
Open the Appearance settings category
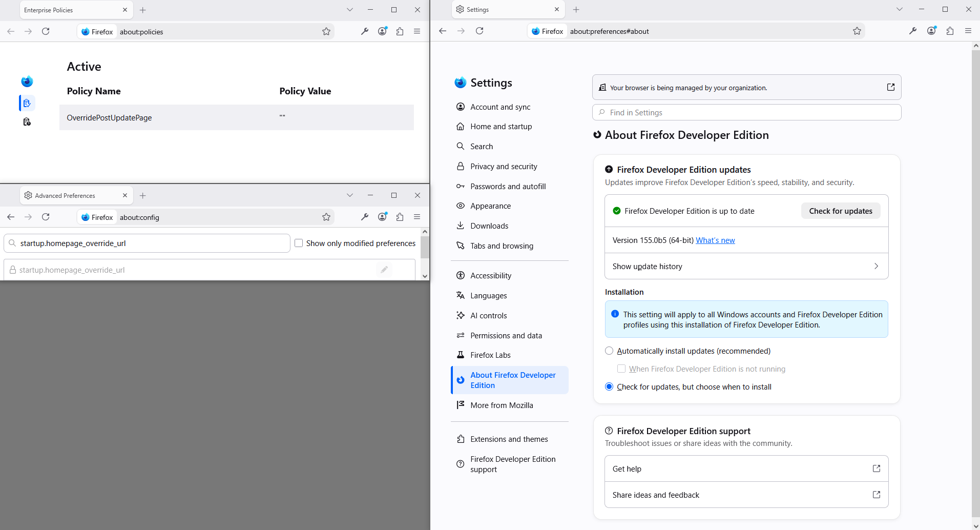(510, 206)
